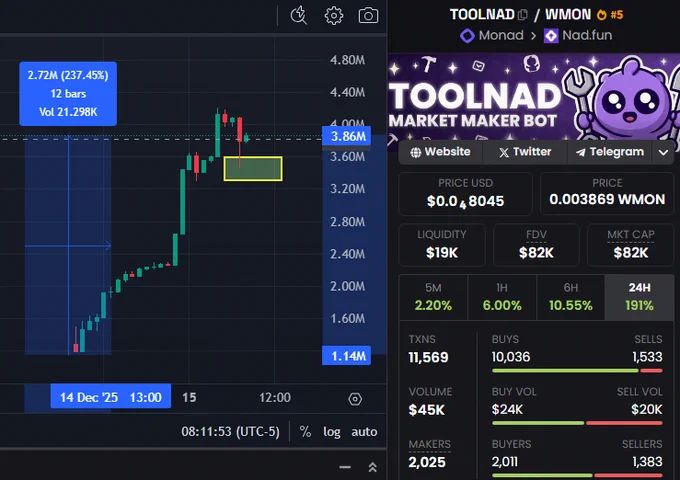Click the PRICE USD box
The width and height of the screenshot is (680, 480).
coord(465,194)
